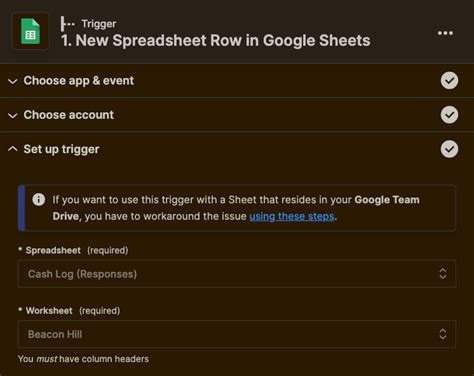474x376 pixels.
Task: Click the Worksheet field up-down arrows
Action: point(443,334)
